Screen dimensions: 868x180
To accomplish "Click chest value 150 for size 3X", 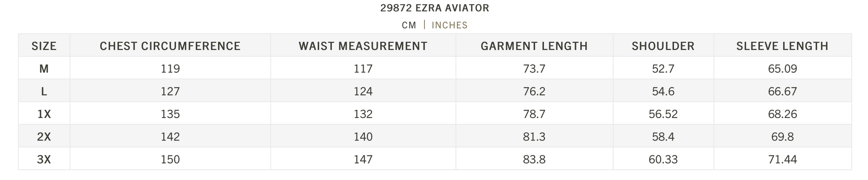I will [170, 160].
